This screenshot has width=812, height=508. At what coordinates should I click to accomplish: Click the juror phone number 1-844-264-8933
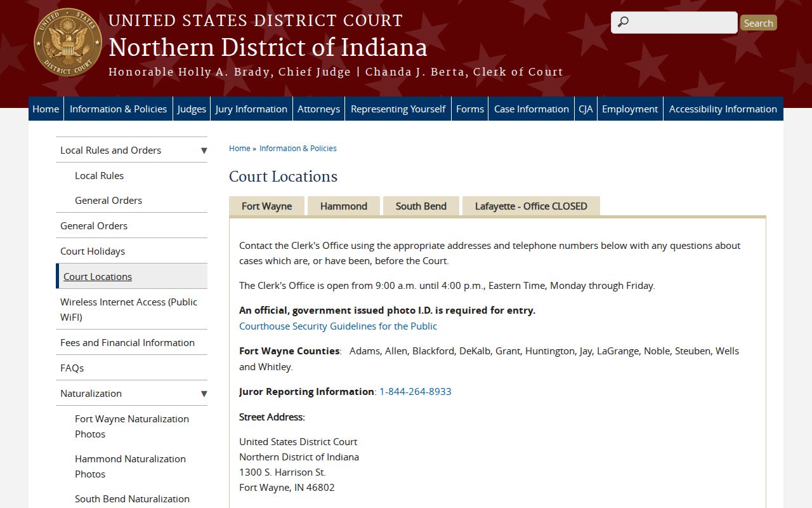pyautogui.click(x=416, y=391)
